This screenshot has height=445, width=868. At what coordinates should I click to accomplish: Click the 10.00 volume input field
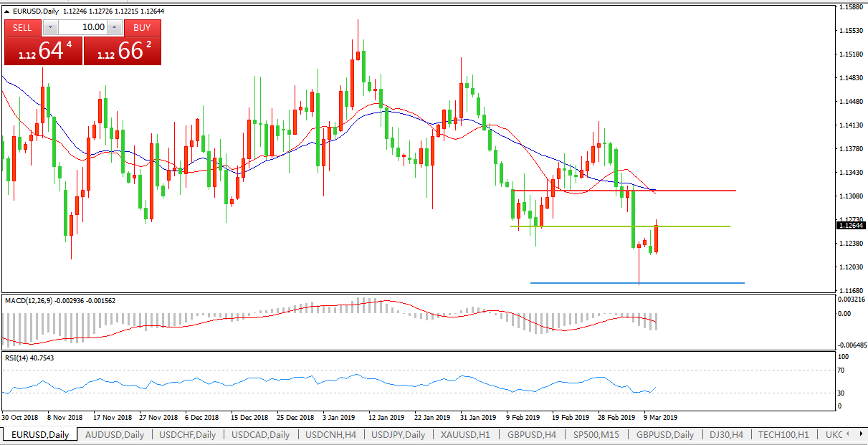tap(82, 27)
